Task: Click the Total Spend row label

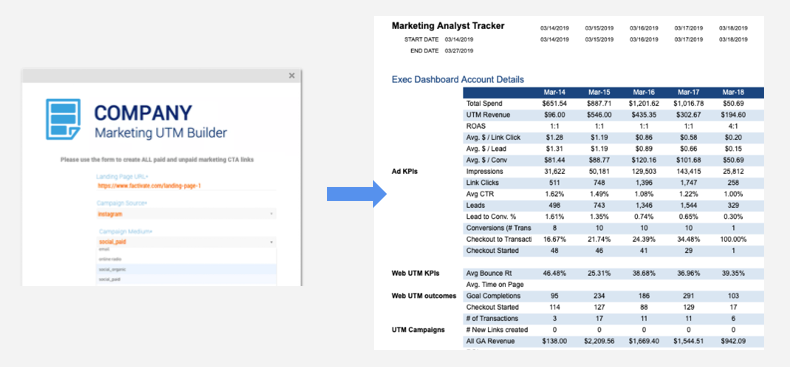Action: (x=483, y=103)
